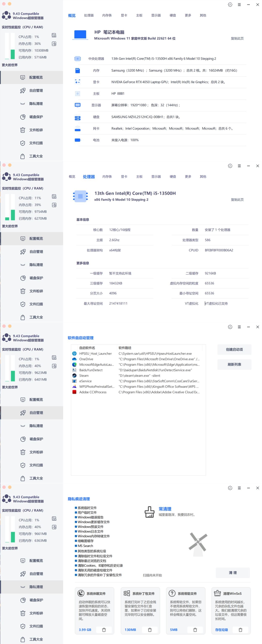Image resolution: width=262 pixels, height=644 pixels.
Task: Click the 清 理 button
Action: point(233,572)
